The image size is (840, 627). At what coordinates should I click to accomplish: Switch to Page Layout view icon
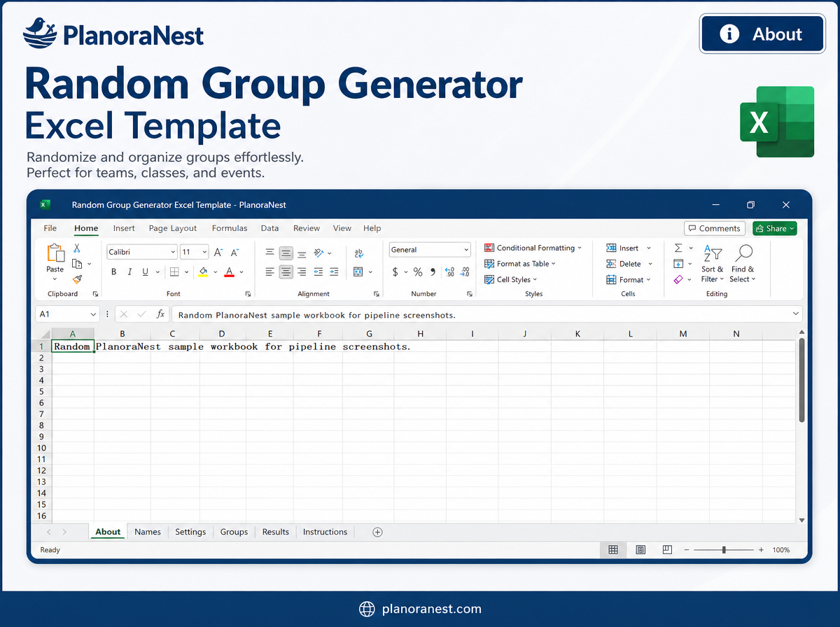click(x=640, y=550)
